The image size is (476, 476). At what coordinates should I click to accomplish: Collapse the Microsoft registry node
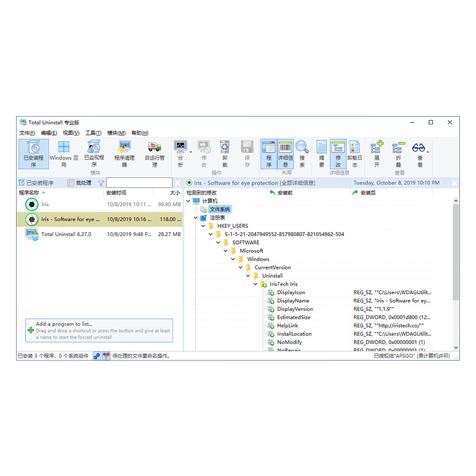[226, 250]
